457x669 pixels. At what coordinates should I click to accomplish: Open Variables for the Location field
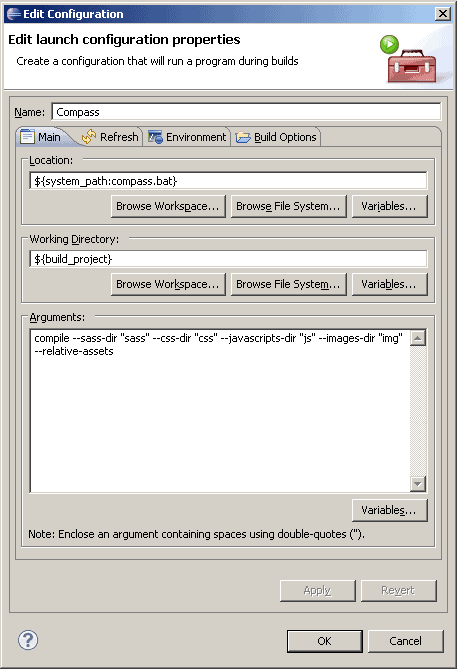tap(389, 207)
